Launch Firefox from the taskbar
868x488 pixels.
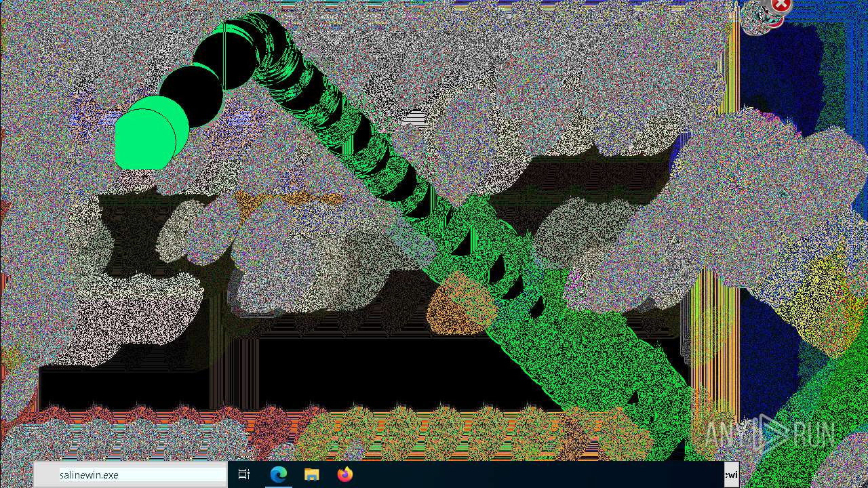click(345, 475)
